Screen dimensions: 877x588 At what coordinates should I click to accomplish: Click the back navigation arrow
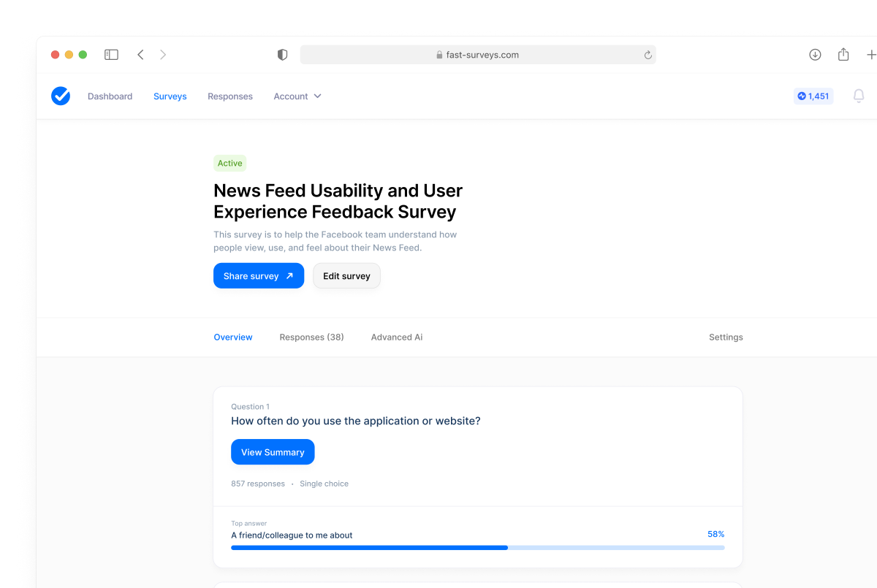(x=140, y=54)
